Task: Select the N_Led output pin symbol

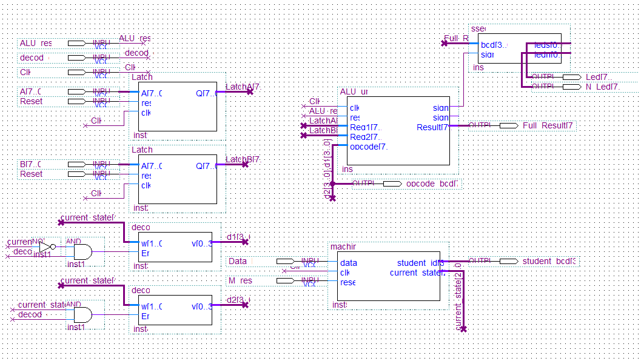Action: click(x=572, y=87)
